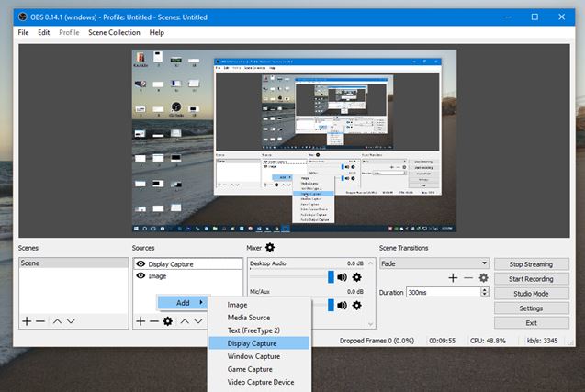585x392 pixels.
Task: Open the Help menu
Action: [157, 32]
